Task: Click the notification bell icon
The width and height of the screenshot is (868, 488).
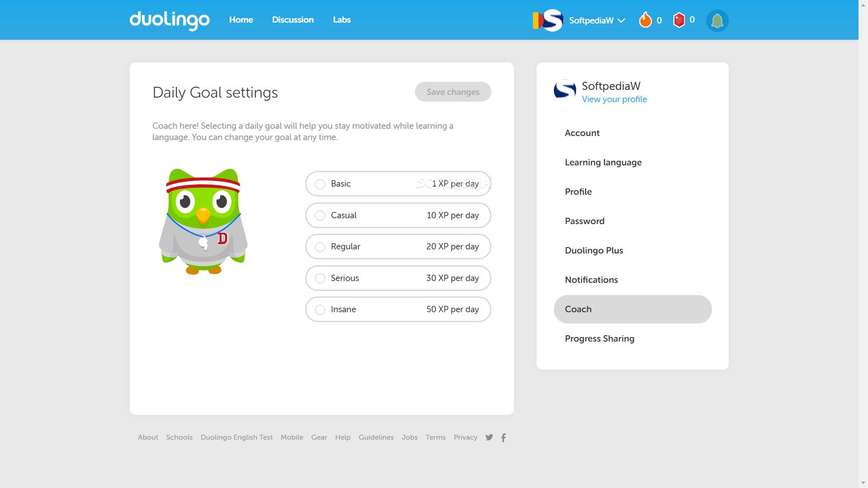Action: click(717, 20)
